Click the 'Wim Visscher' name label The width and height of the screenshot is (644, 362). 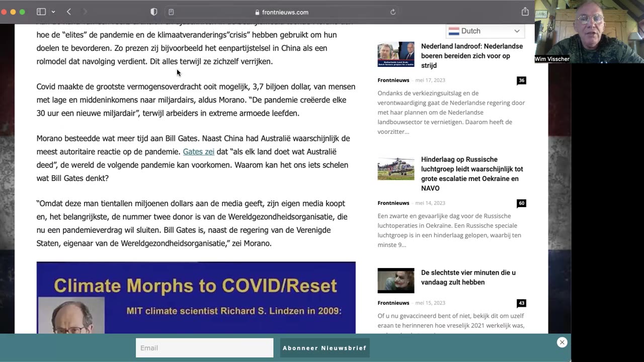tap(552, 59)
